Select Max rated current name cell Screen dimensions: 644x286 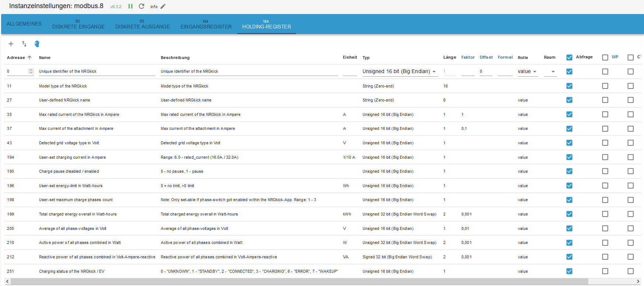pos(79,114)
